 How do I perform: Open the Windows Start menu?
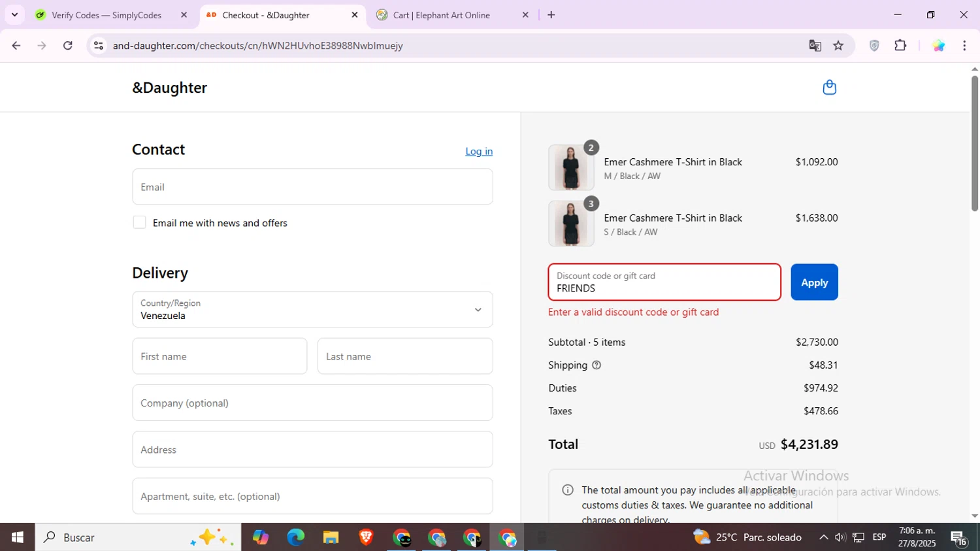tap(17, 537)
